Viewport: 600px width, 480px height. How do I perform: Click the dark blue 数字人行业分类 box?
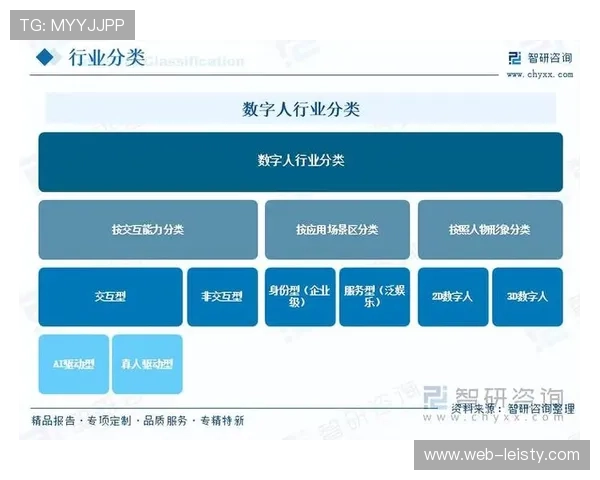pos(301,162)
